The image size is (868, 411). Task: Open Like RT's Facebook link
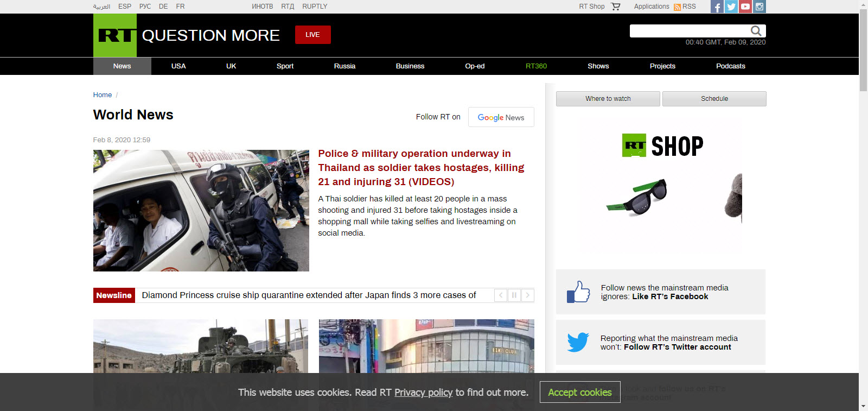pyautogui.click(x=670, y=296)
